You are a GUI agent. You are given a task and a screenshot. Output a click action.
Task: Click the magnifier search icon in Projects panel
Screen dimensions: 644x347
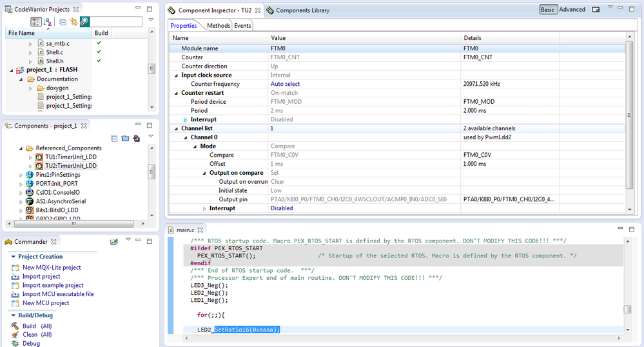tap(84, 22)
